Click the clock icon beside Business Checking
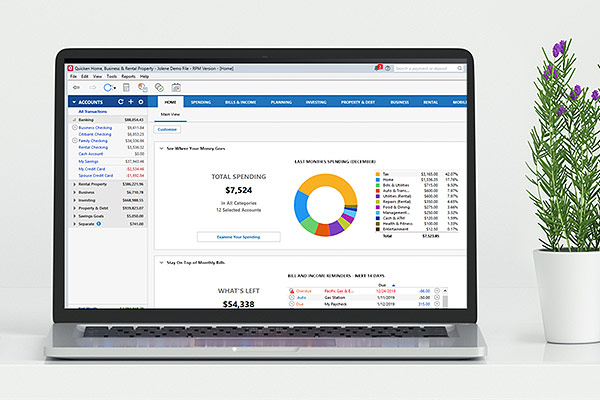 (75, 127)
